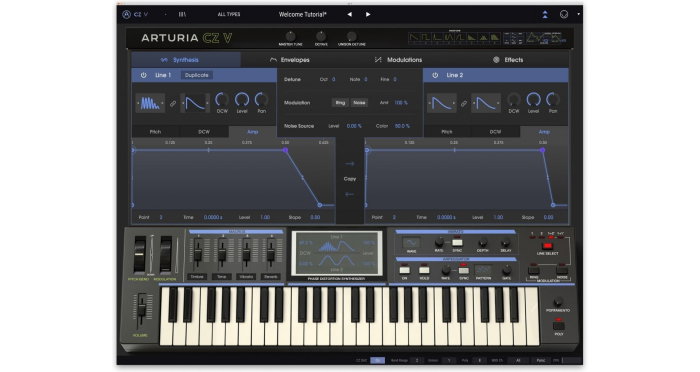Toggle the arpeggiator Hold switch
This screenshot has height=372, width=700.
pos(424,270)
